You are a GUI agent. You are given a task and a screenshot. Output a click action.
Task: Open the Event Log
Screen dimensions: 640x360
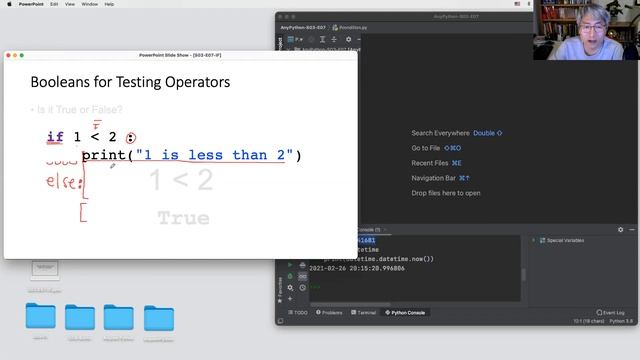click(611, 313)
